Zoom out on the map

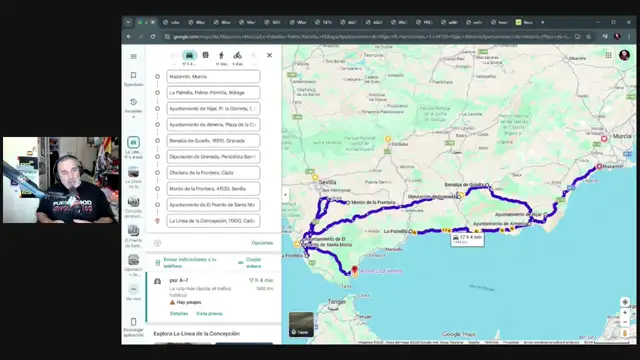[x=625, y=322]
